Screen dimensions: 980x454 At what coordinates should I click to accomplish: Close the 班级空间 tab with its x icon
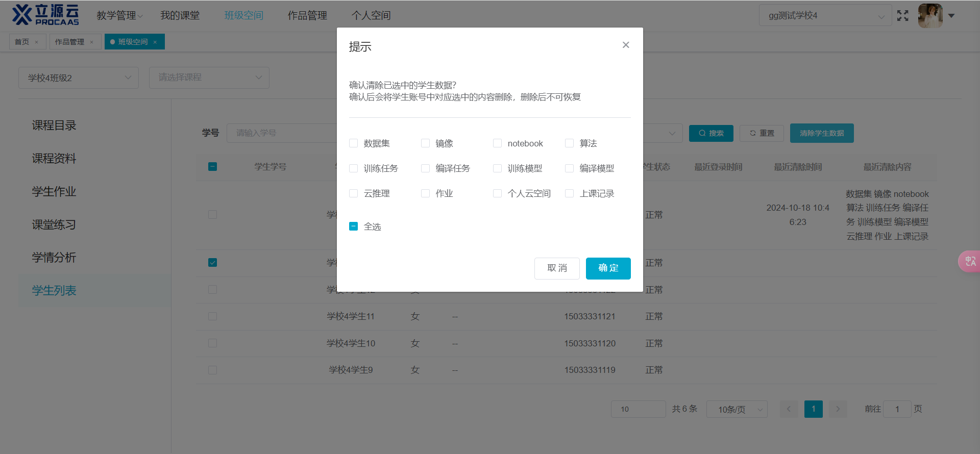click(x=155, y=42)
